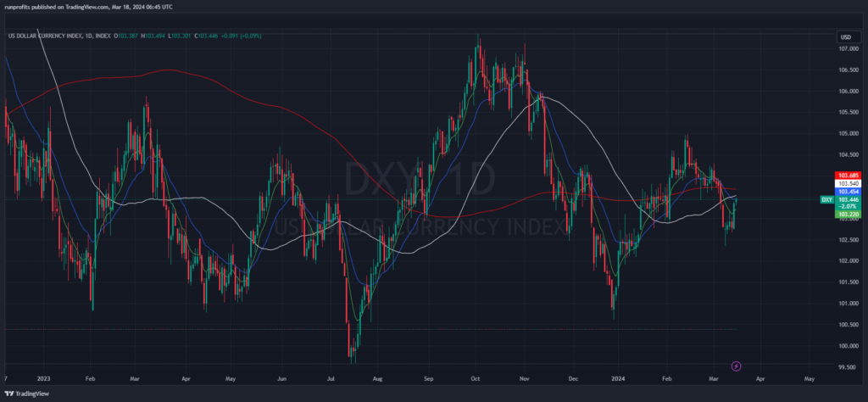Select the red 103.685 moving average tag

pyautogui.click(x=849, y=175)
